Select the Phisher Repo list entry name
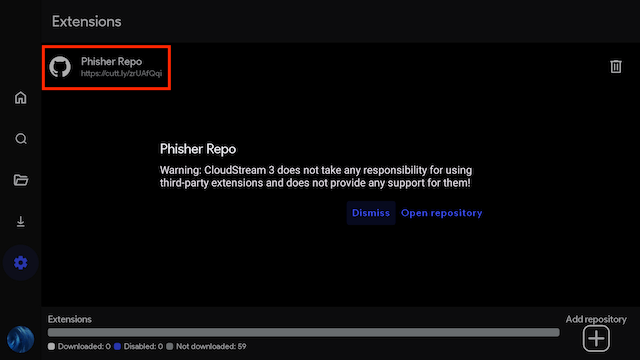 tap(111, 62)
